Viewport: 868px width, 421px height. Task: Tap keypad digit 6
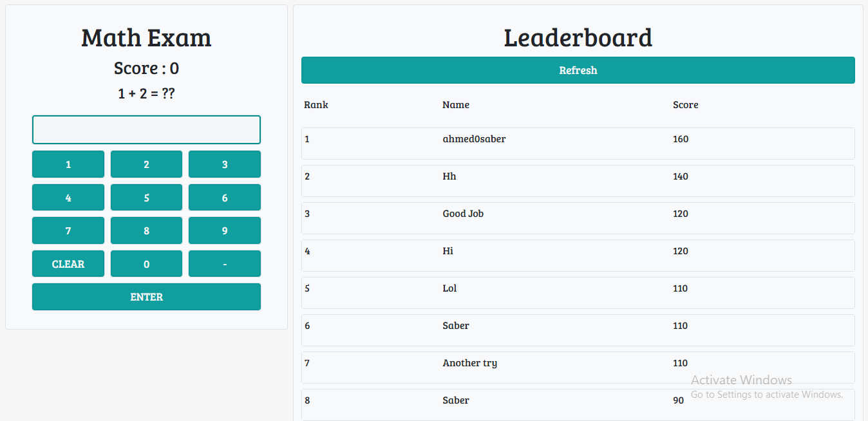[x=224, y=198]
